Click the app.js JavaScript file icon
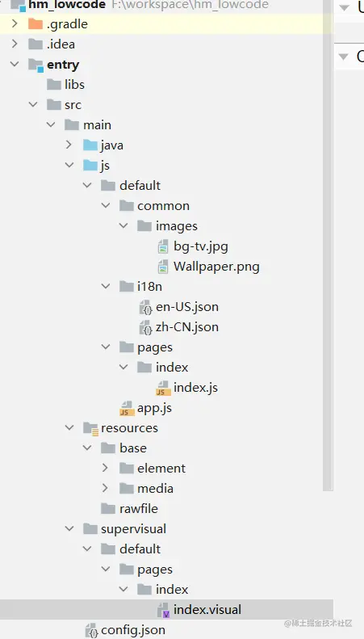This screenshot has height=639, width=364. [x=127, y=408]
